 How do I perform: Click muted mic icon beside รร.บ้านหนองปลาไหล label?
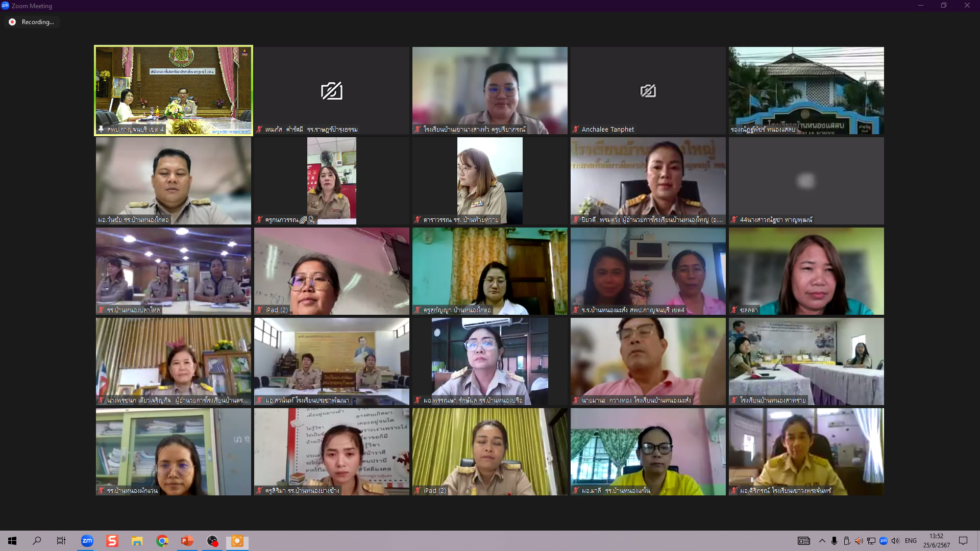point(101,310)
